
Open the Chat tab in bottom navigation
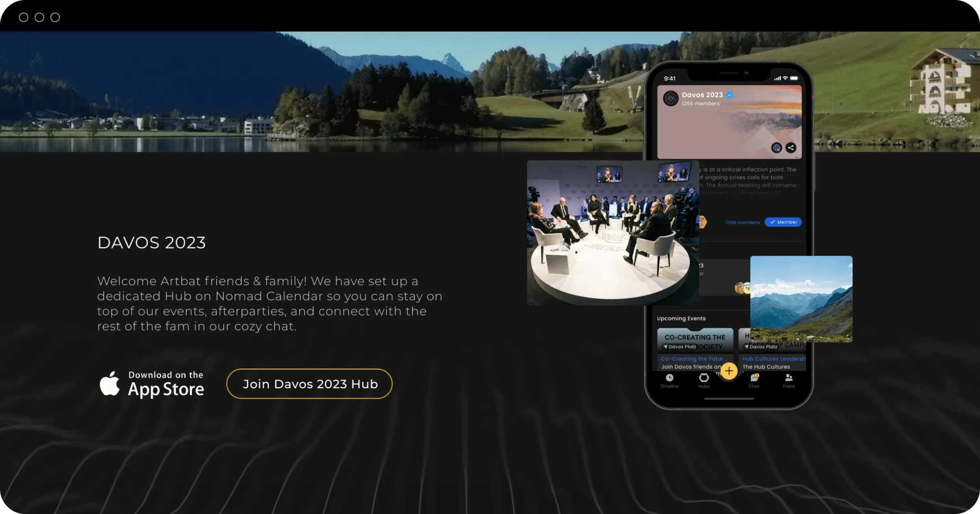click(x=753, y=380)
